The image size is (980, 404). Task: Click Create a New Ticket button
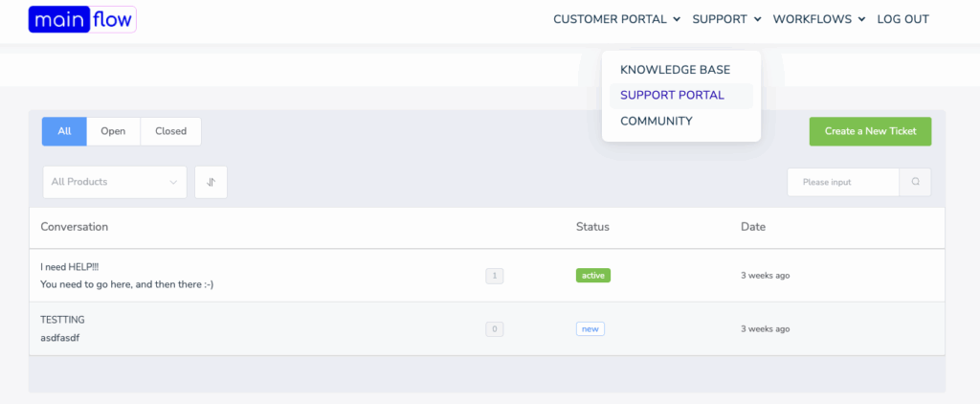870,131
